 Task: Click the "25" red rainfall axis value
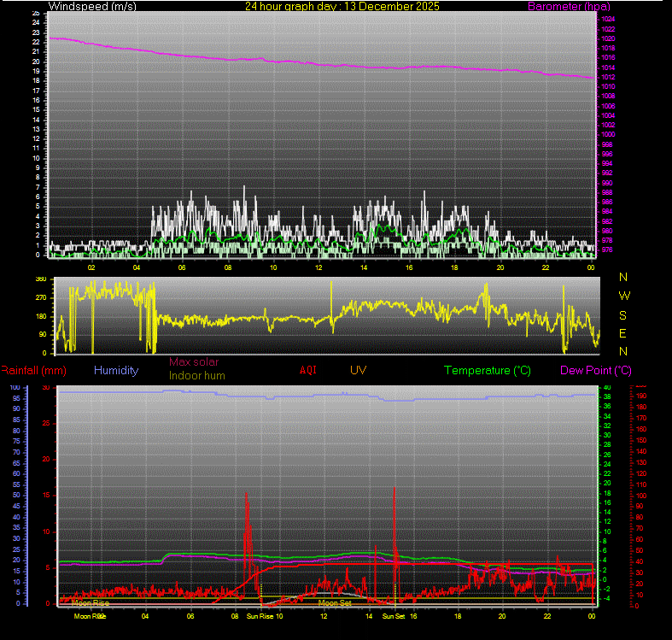click(46, 423)
